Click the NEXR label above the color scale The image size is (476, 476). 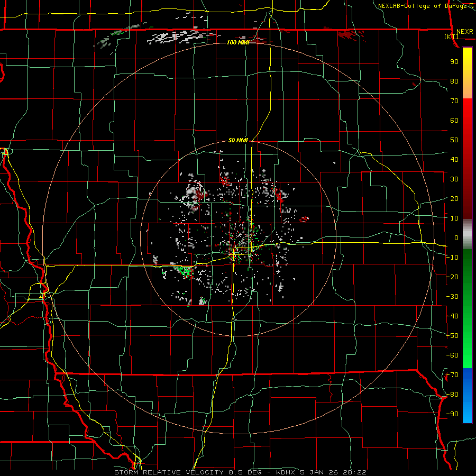464,32
